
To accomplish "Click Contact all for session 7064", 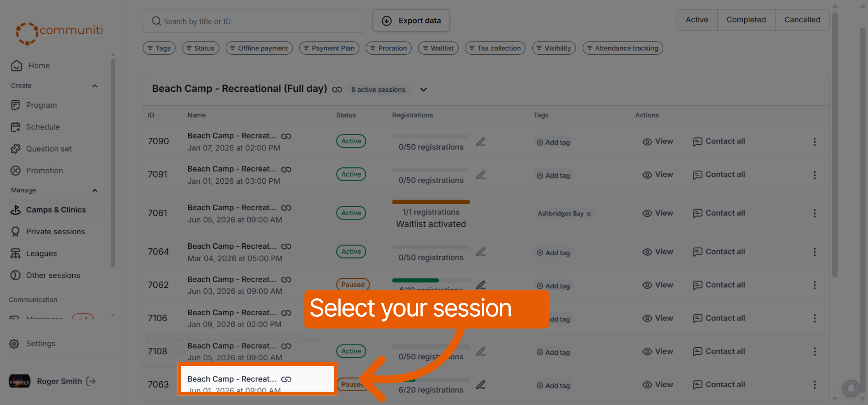I will (x=719, y=252).
